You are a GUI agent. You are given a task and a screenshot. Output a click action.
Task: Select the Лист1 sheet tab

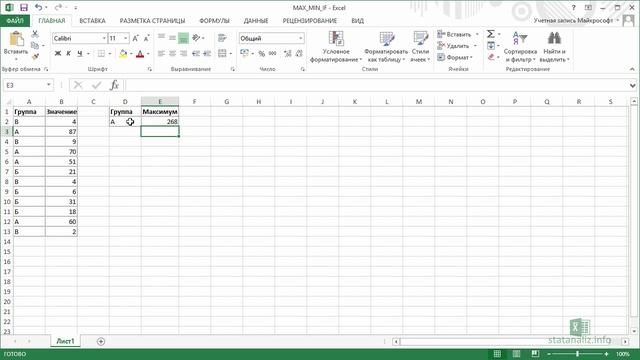pos(65,341)
